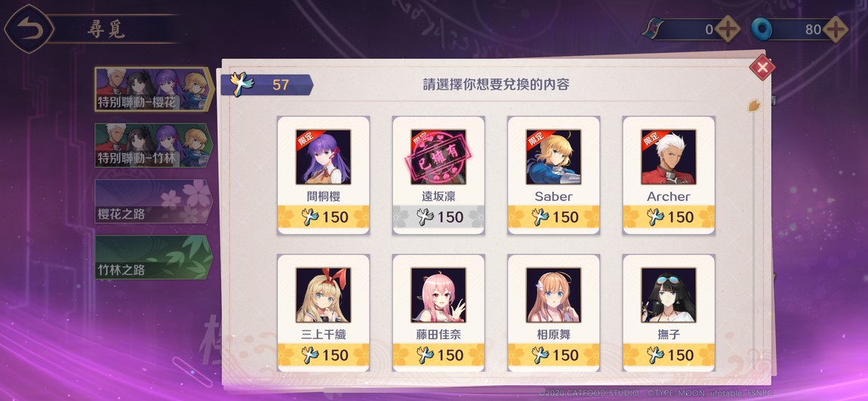Image resolution: width=868 pixels, height=401 pixels.
Task: Tap the 150 price under Archer
Action: pos(669,217)
